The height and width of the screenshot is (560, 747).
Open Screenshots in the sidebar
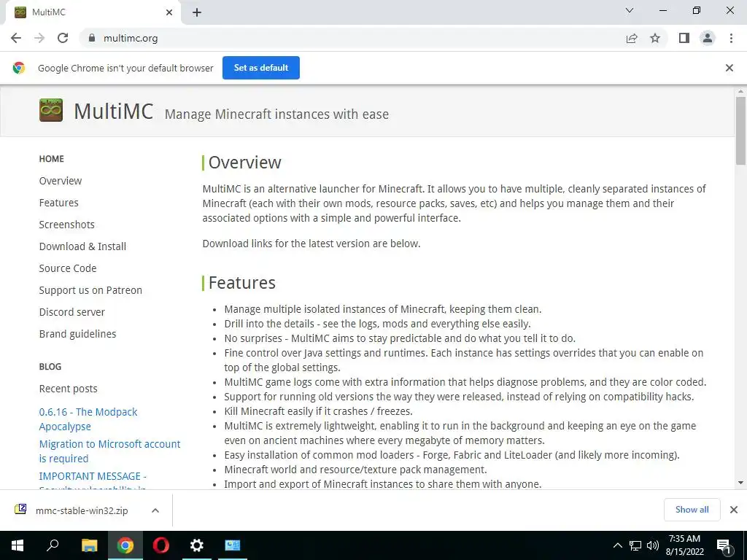[x=66, y=225]
